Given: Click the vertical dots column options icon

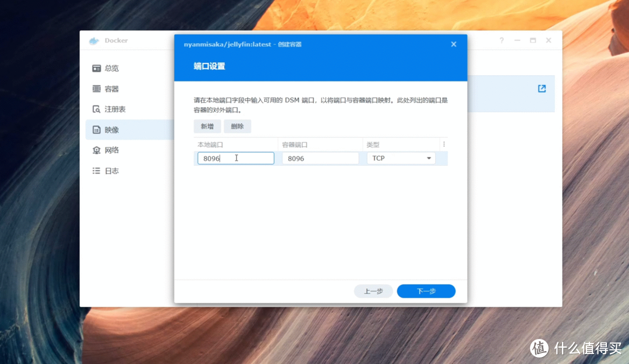Looking at the screenshot, I should 443,144.
